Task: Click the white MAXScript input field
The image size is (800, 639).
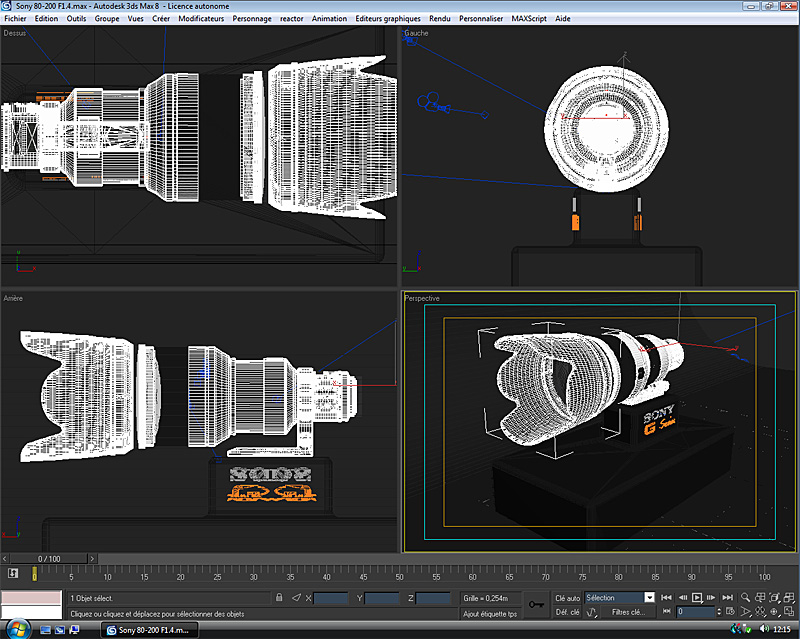Action: coord(31,612)
